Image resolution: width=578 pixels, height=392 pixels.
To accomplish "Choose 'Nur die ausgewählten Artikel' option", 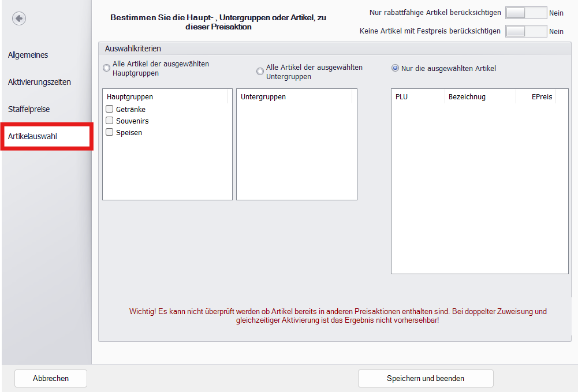I will pyautogui.click(x=395, y=68).
